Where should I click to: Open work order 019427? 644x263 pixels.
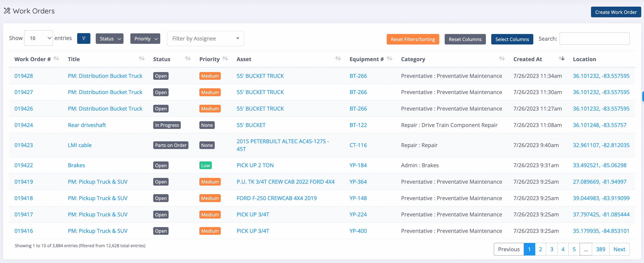click(x=24, y=92)
